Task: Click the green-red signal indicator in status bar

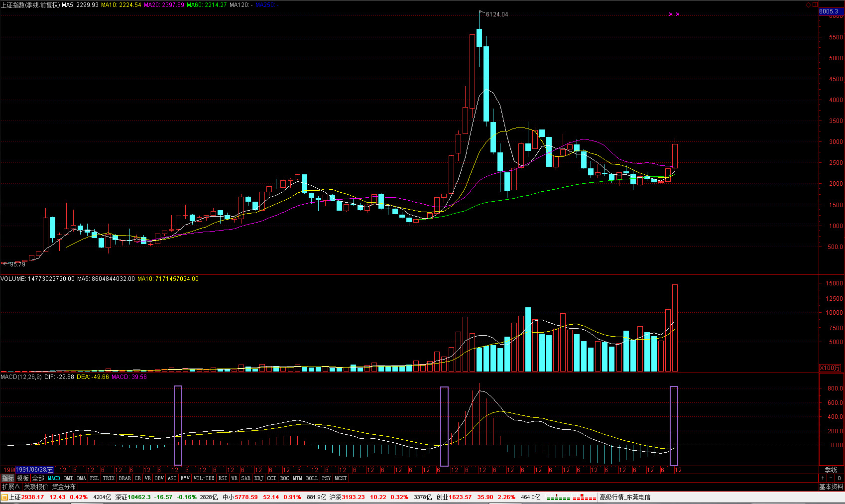Action: [x=571, y=498]
